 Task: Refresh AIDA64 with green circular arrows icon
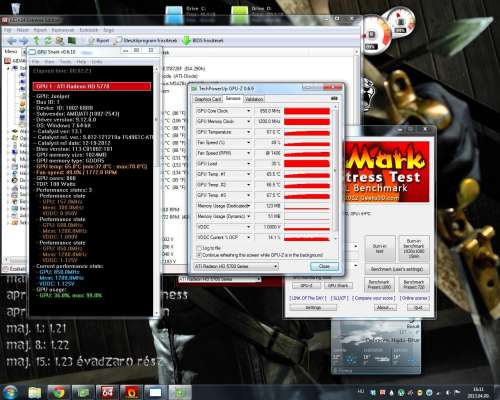(48, 41)
